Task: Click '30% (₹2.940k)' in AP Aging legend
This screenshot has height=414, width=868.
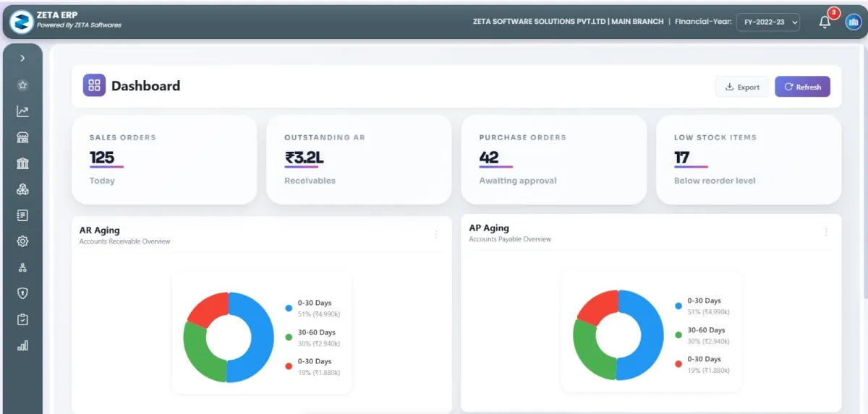Action: [x=708, y=341]
